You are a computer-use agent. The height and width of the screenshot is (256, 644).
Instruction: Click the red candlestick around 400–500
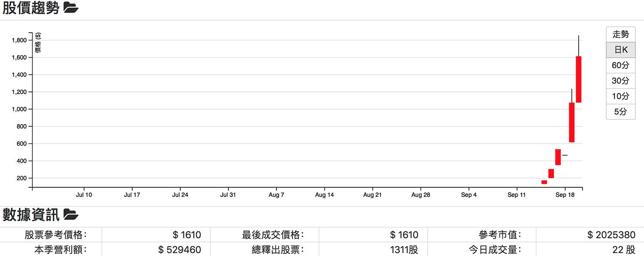(558, 157)
